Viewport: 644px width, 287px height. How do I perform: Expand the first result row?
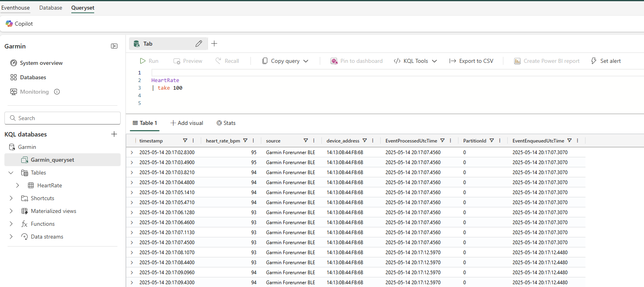132,153
